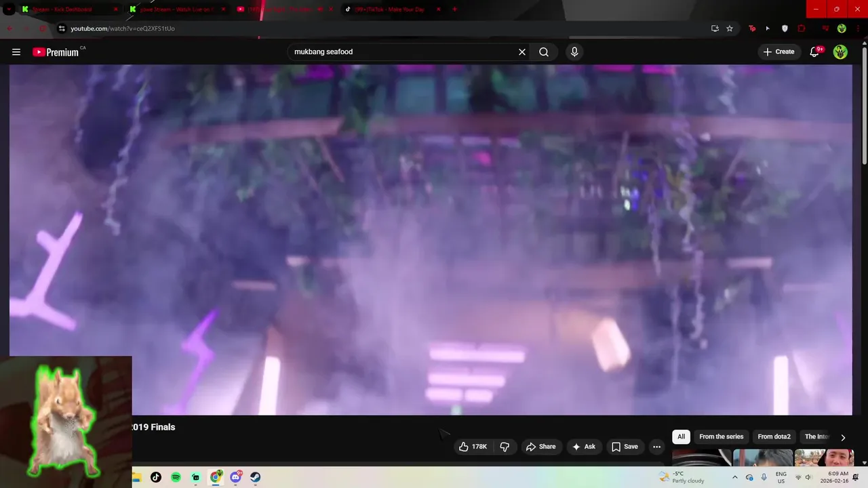Bookmark this page with the star
The height and width of the screenshot is (488, 868).
coord(730,28)
